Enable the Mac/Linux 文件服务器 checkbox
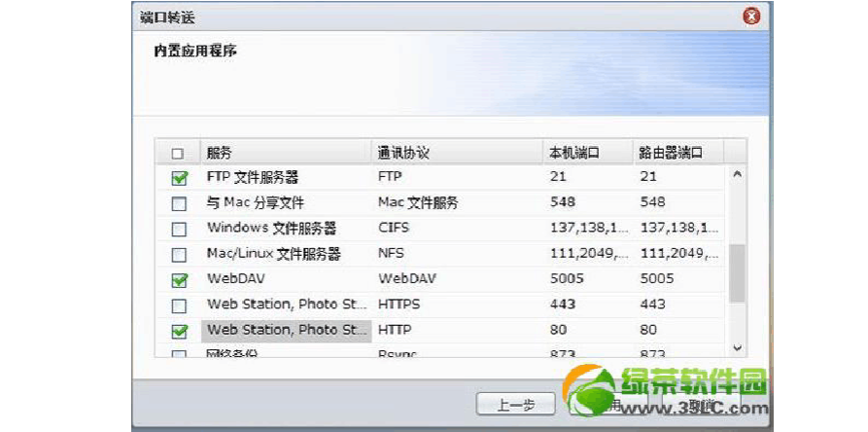The width and height of the screenshot is (868, 432). pos(179,255)
